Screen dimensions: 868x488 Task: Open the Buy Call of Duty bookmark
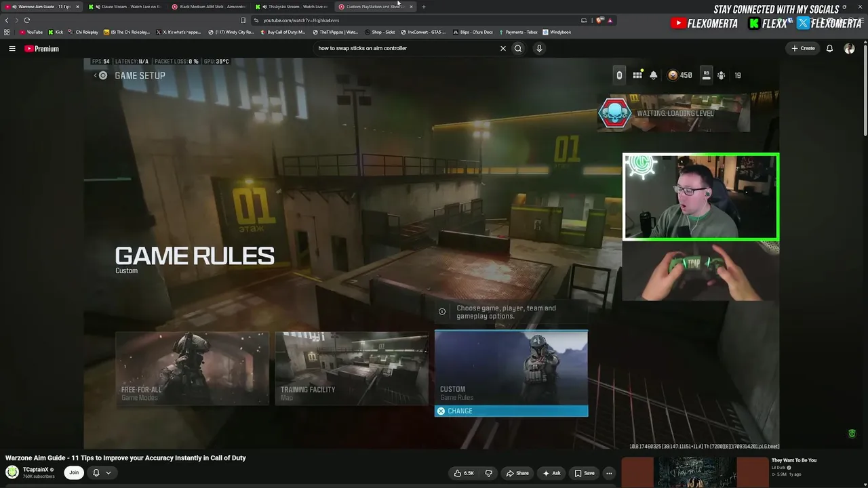[283, 33]
